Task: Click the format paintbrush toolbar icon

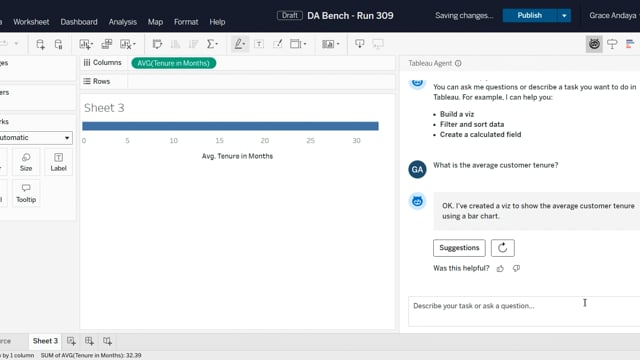Action: pyautogui.click(x=278, y=44)
